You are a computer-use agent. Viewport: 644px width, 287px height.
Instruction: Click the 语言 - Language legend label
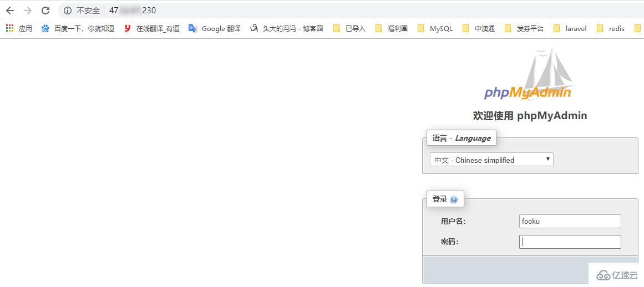[x=462, y=138]
